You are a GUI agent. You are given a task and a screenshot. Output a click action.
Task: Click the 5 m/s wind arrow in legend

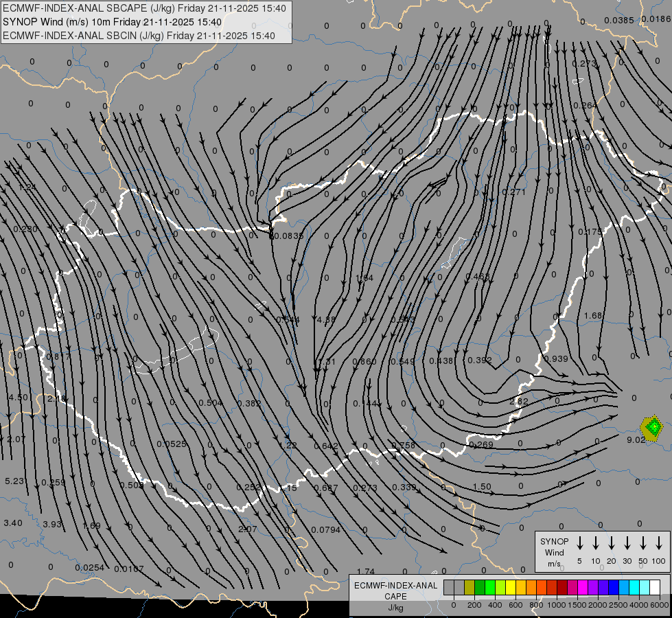(580, 543)
